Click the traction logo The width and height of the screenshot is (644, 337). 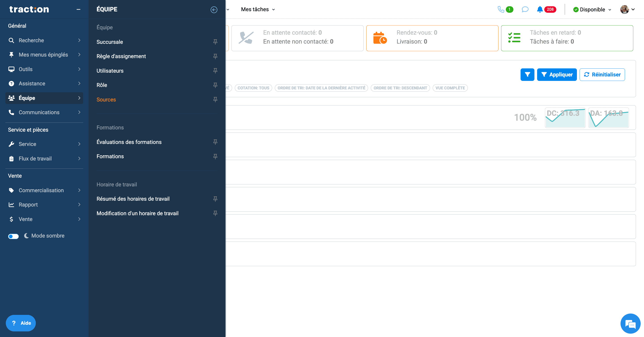29,9
